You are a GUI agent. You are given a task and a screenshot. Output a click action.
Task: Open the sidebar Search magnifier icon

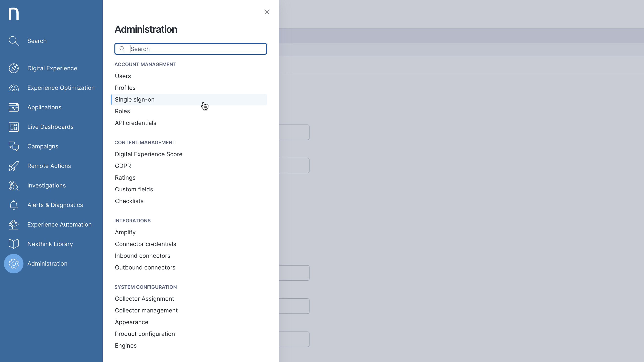click(13, 41)
